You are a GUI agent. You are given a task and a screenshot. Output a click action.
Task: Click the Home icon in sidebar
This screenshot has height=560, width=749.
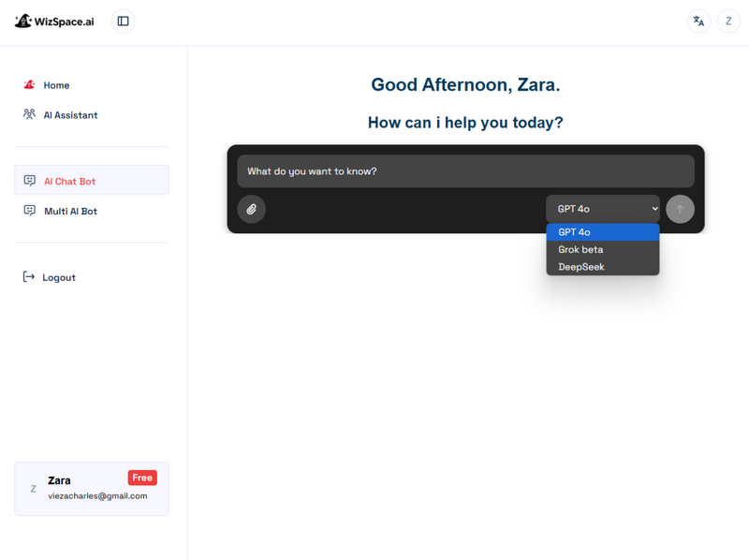(29, 85)
